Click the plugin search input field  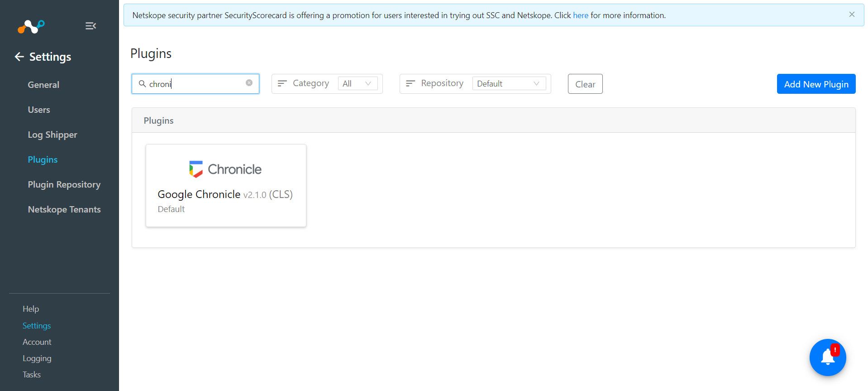coord(196,84)
